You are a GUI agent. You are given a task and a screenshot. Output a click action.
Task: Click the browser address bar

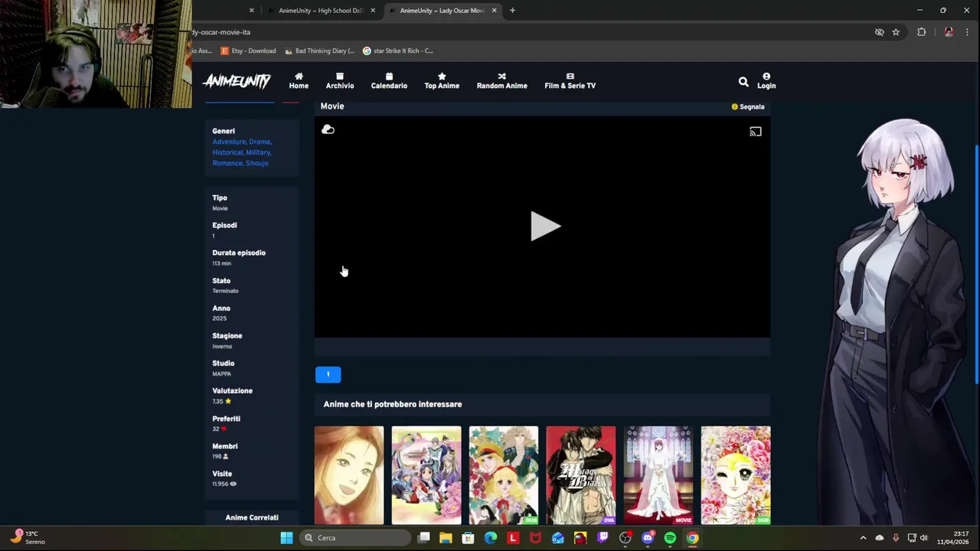click(x=528, y=32)
